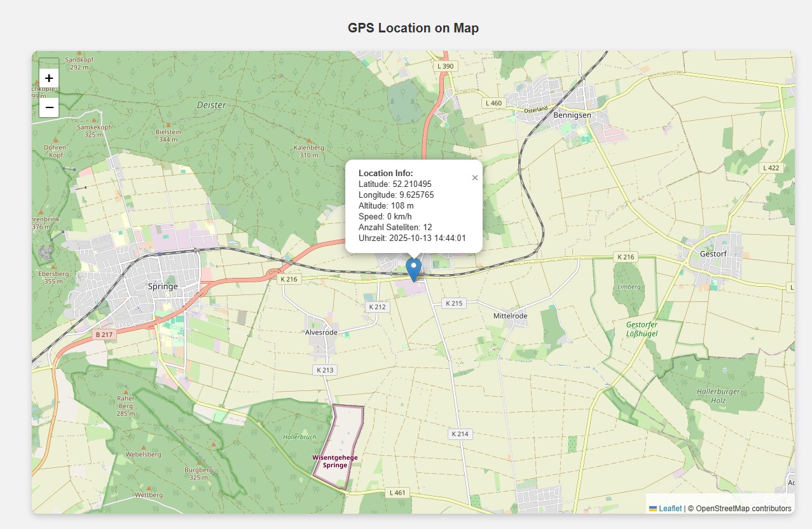Click the Alvesrode village label
This screenshot has height=529, width=812.
click(322, 333)
